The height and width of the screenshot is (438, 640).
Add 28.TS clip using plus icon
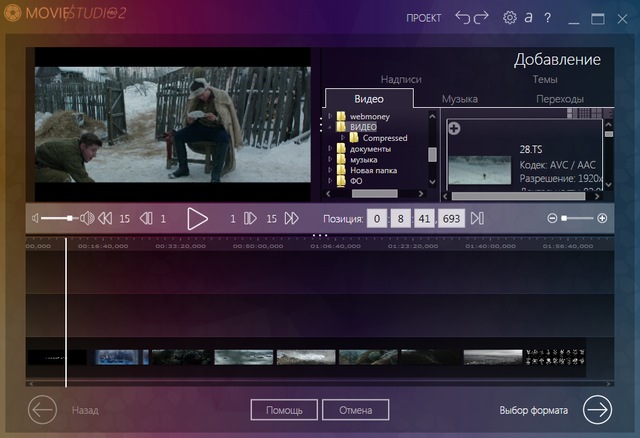pyautogui.click(x=454, y=128)
